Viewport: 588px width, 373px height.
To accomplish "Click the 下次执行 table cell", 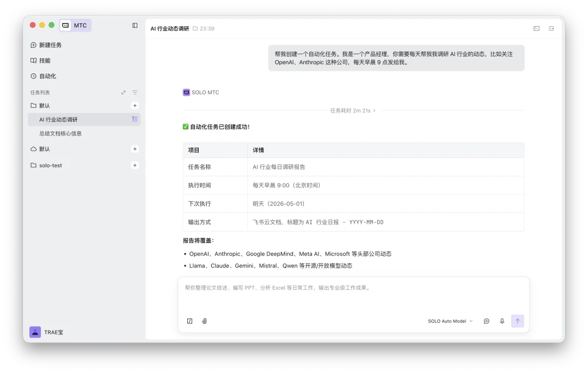I will pyautogui.click(x=215, y=204).
